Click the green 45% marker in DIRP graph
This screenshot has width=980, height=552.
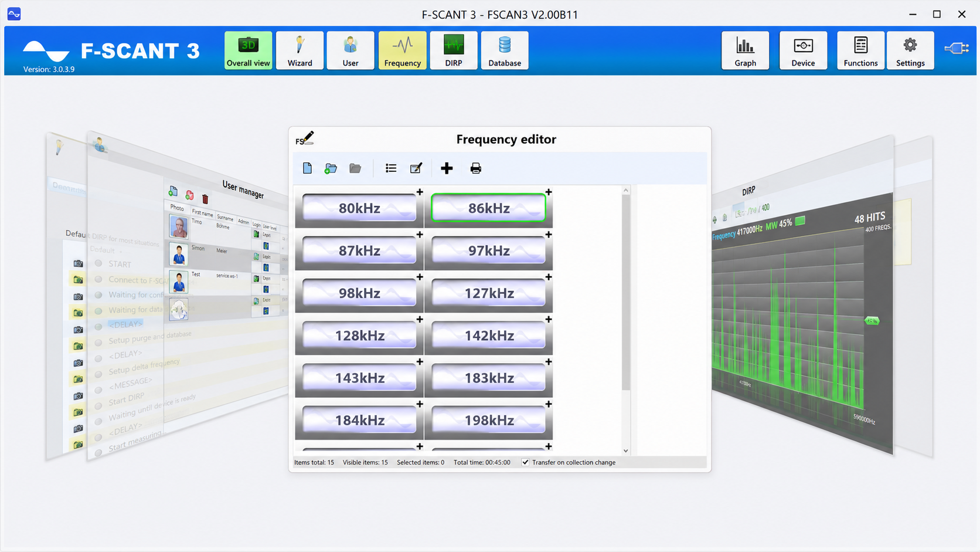point(872,321)
